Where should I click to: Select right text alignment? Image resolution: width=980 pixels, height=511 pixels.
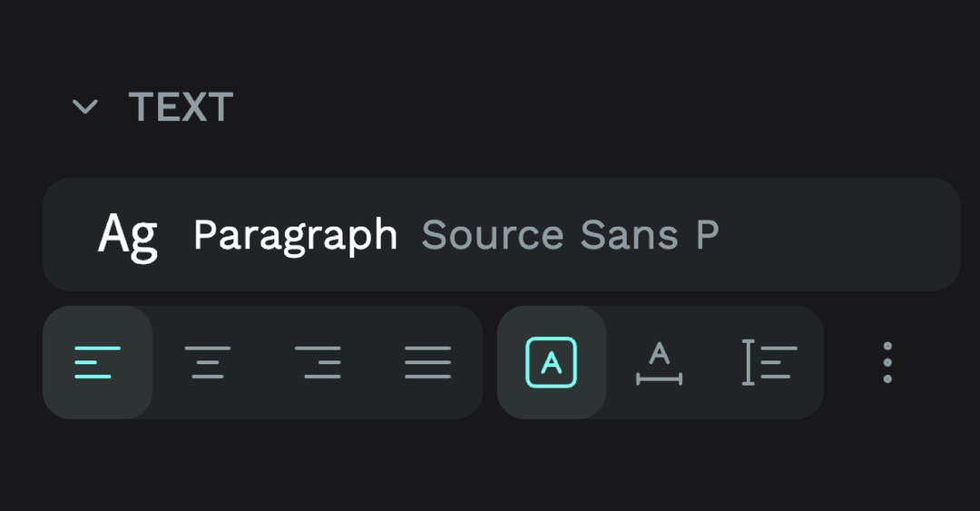(x=318, y=362)
